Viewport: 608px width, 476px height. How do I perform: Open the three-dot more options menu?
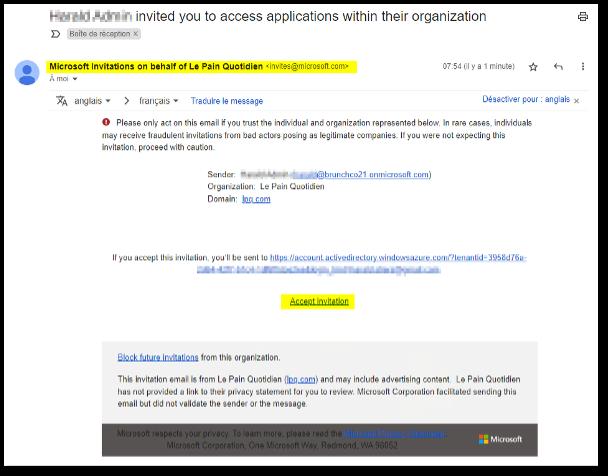tap(583, 67)
